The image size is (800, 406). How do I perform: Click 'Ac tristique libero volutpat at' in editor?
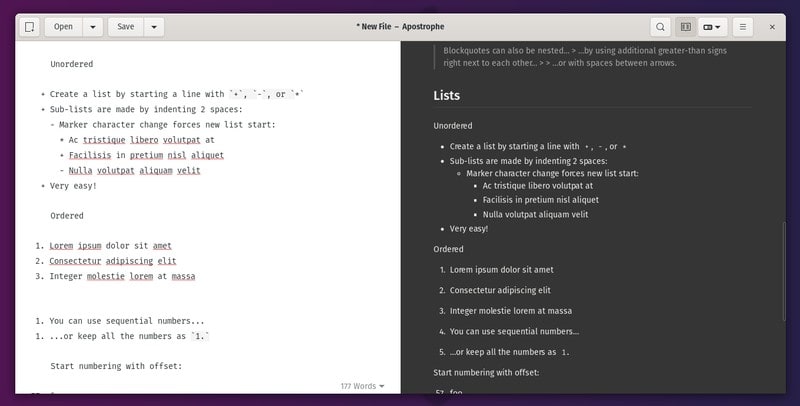[141, 140]
